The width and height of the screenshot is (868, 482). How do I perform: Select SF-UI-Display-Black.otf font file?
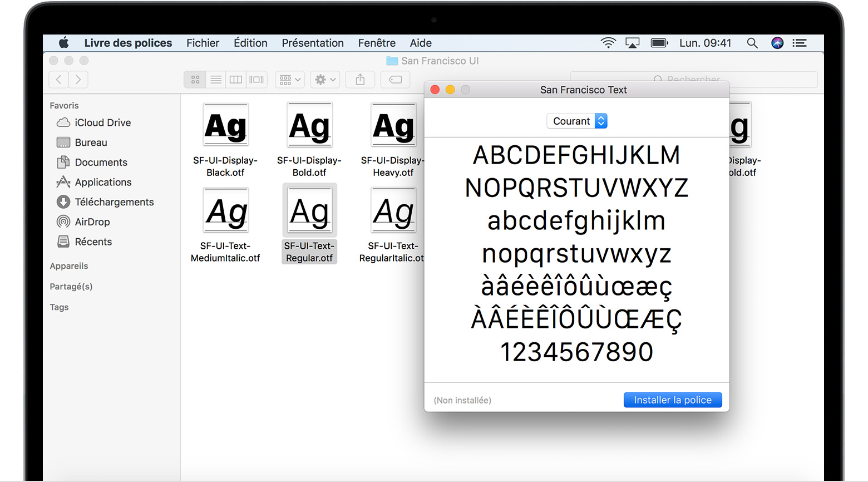(225, 140)
